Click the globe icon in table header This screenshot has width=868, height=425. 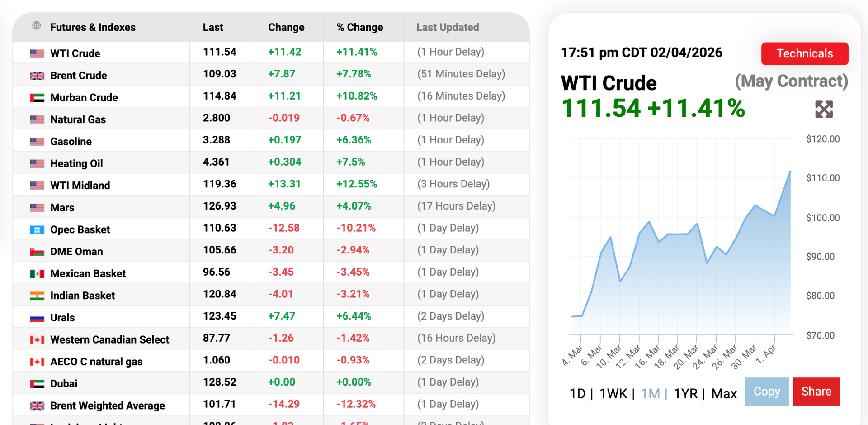pyautogui.click(x=37, y=26)
